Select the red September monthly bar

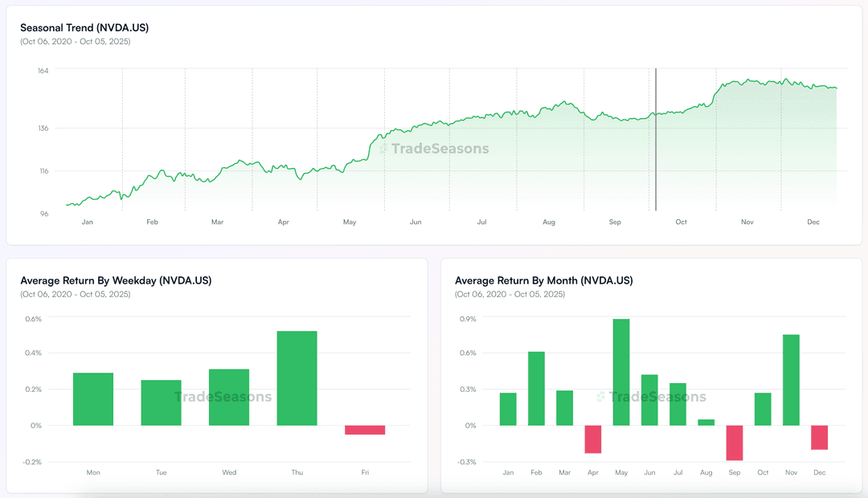[735, 443]
